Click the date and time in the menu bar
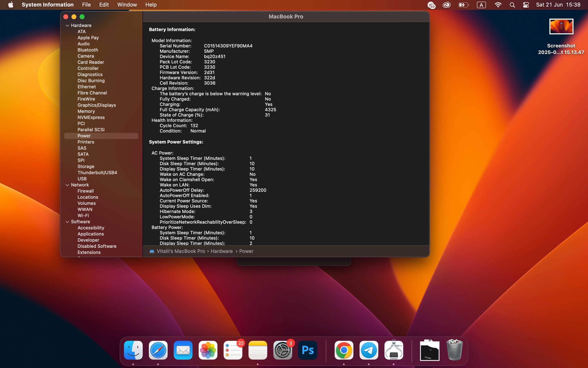 (x=558, y=5)
